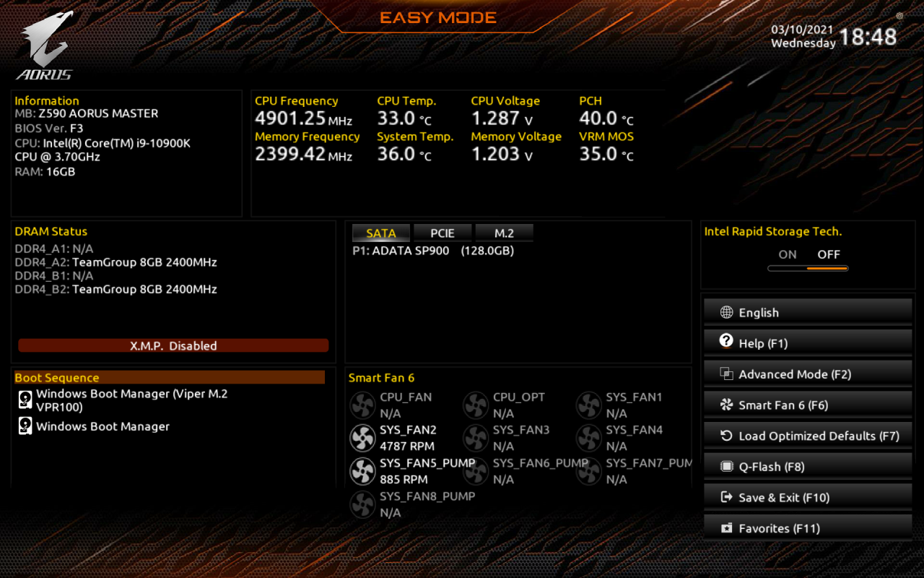This screenshot has height=578, width=924.
Task: Click the RAM: 16GB line
Action: coord(45,172)
